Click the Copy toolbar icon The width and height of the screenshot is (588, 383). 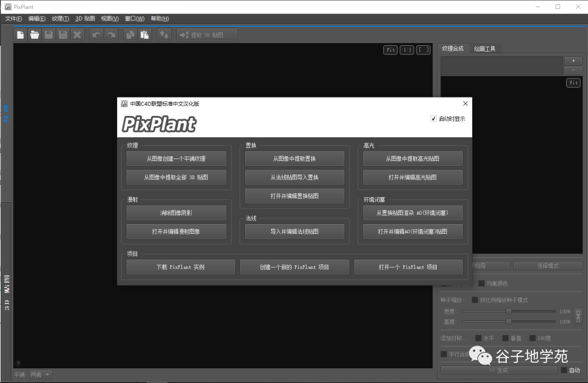tap(130, 35)
